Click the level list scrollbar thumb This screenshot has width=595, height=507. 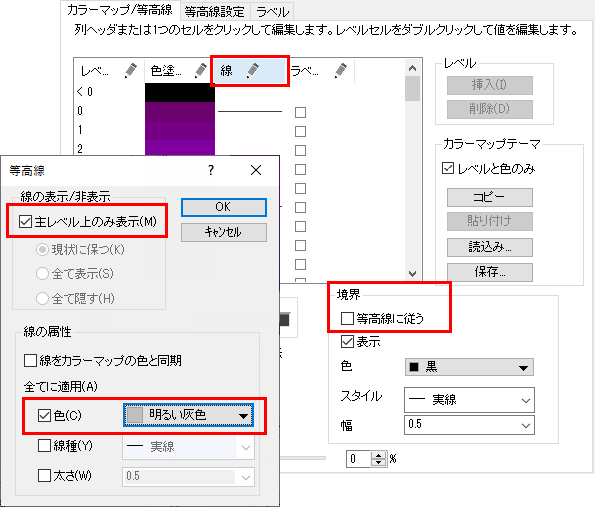[x=412, y=89]
